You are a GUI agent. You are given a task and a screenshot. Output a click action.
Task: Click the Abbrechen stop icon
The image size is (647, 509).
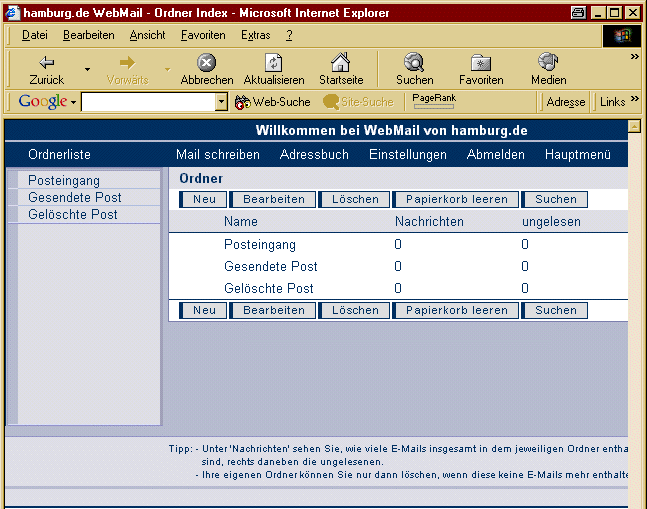coord(206,62)
